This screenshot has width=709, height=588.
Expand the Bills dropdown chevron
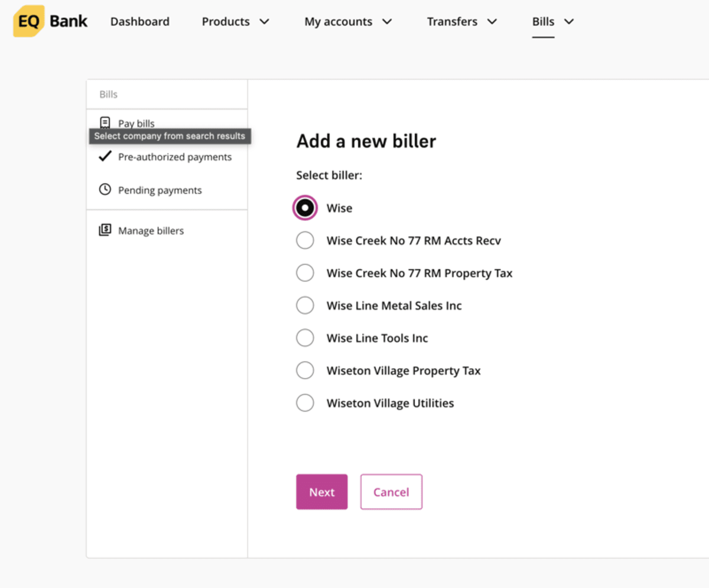click(569, 22)
